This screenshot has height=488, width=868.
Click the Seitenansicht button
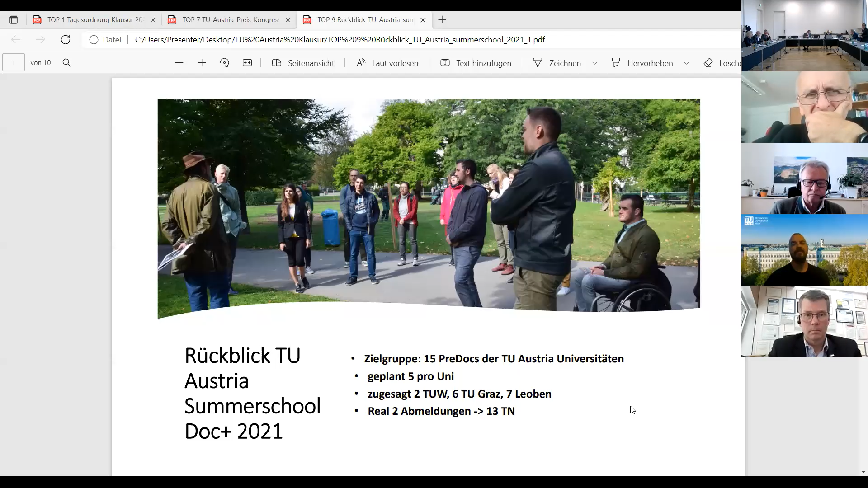pyautogui.click(x=303, y=63)
